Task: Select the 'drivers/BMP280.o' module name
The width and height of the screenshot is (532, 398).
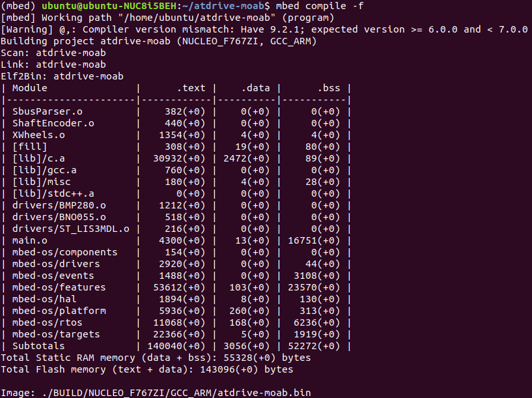Action: coord(59,205)
